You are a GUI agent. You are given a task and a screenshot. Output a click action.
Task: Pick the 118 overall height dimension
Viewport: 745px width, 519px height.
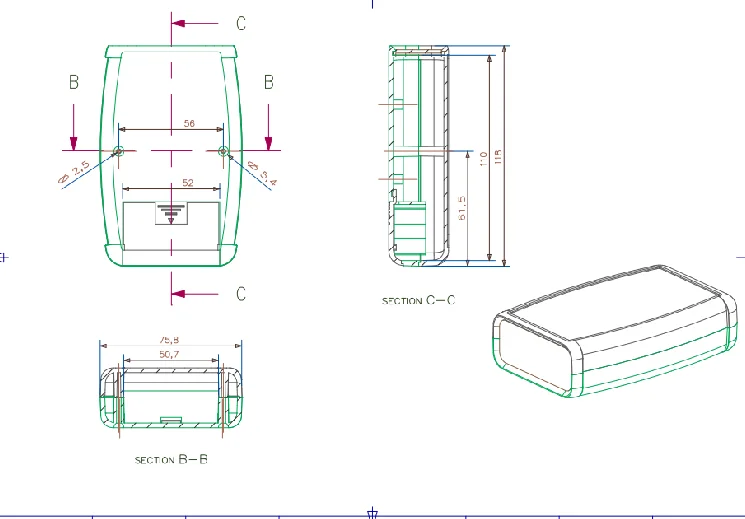coord(498,157)
